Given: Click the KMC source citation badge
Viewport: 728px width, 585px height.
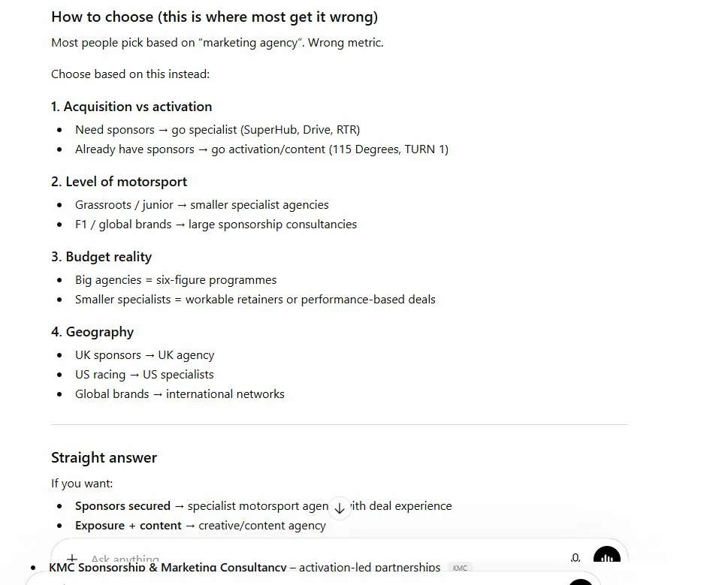Looking at the screenshot, I should pos(459,568).
